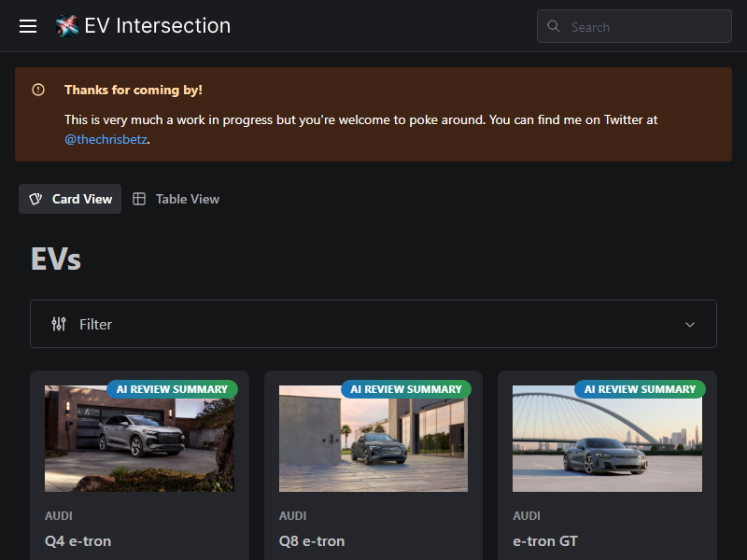Image resolution: width=747 pixels, height=560 pixels.
Task: Type in the Search input field
Action: [646, 27]
